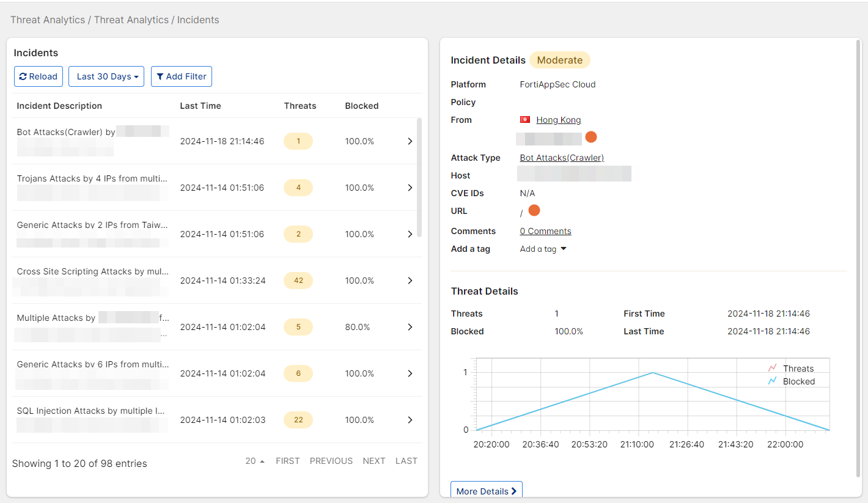Open the Last 30 Days time range dropdown
This screenshot has width=868, height=503.
point(106,76)
